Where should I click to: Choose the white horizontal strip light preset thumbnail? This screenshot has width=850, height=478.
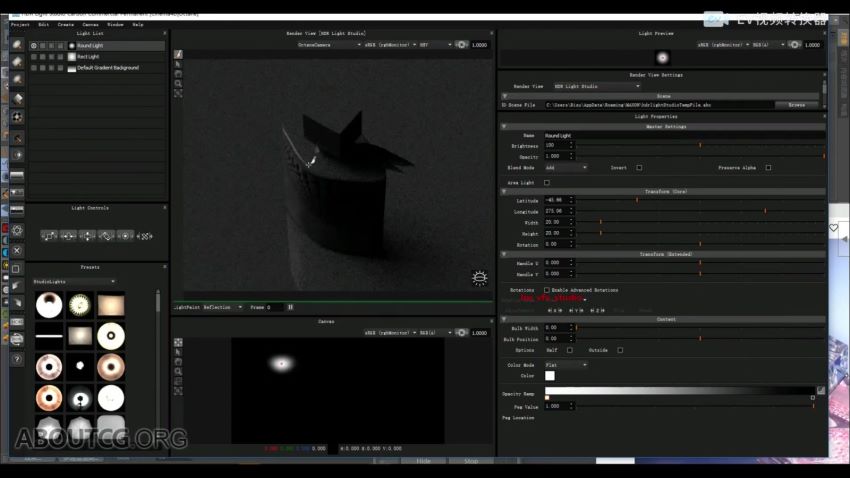[x=49, y=336]
